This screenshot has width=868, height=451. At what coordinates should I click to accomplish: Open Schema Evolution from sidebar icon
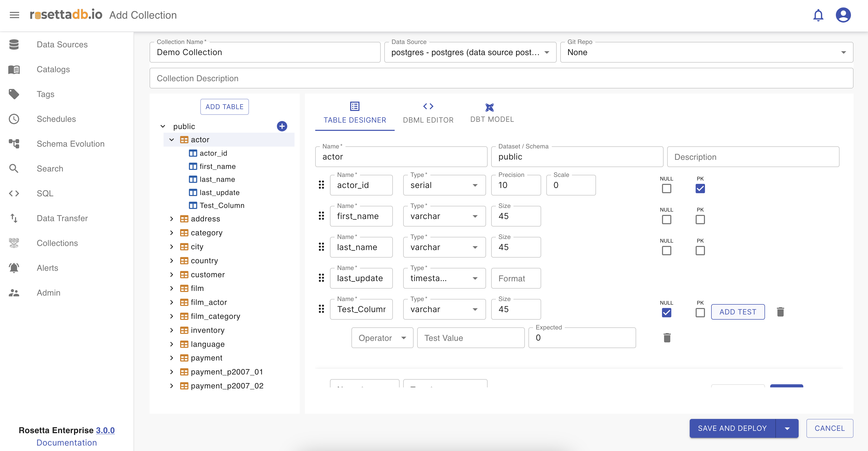click(x=14, y=144)
